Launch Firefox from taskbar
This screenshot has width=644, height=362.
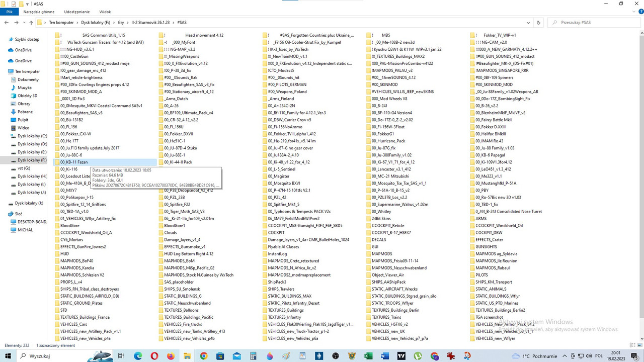(171, 355)
